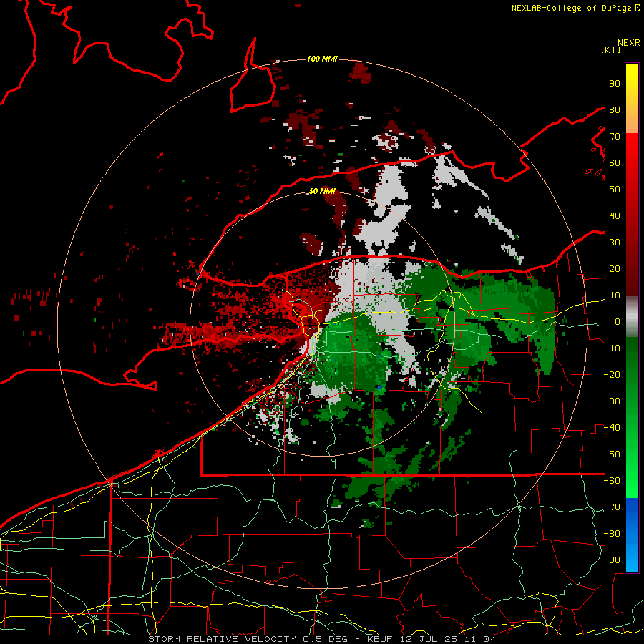Click the 0 value on the velocity scale

coord(618,322)
